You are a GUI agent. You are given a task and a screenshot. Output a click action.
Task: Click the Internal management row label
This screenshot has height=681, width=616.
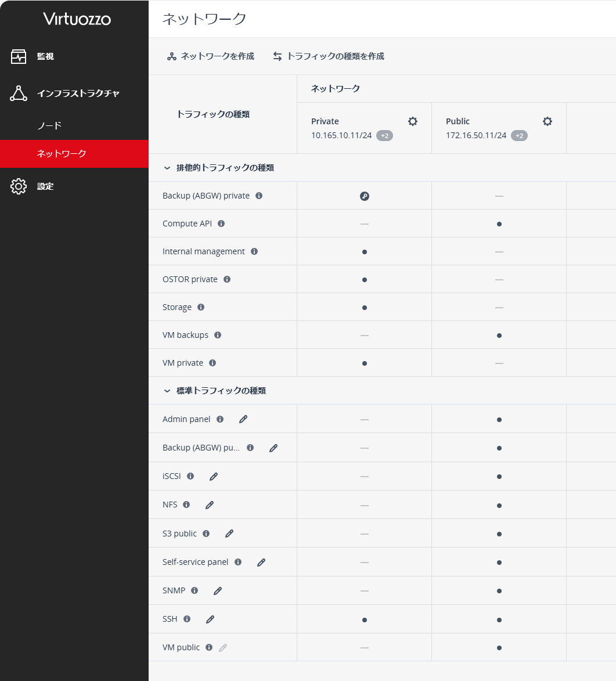[x=204, y=251]
